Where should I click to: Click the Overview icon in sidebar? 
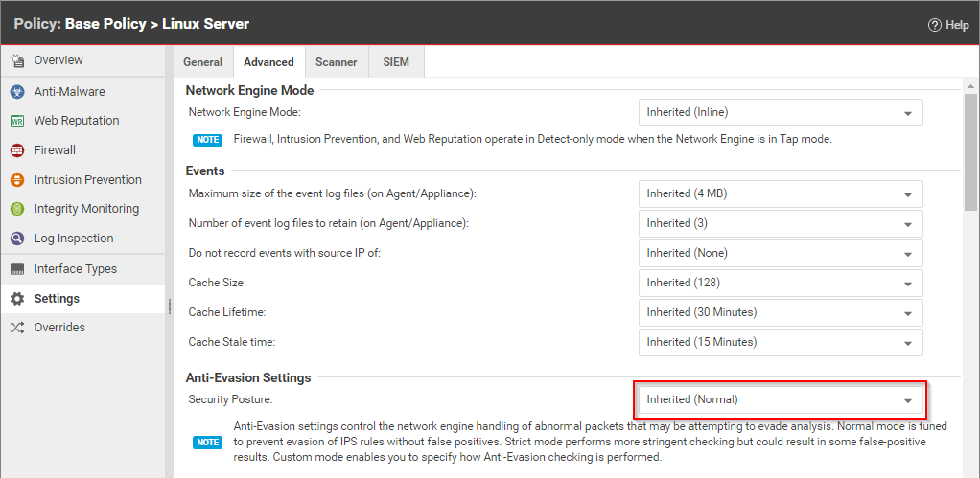tap(16, 61)
